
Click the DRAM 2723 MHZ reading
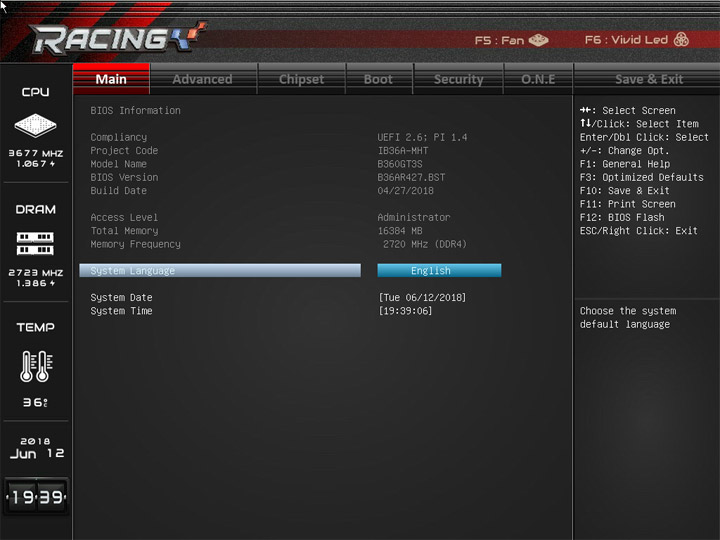pos(36,273)
